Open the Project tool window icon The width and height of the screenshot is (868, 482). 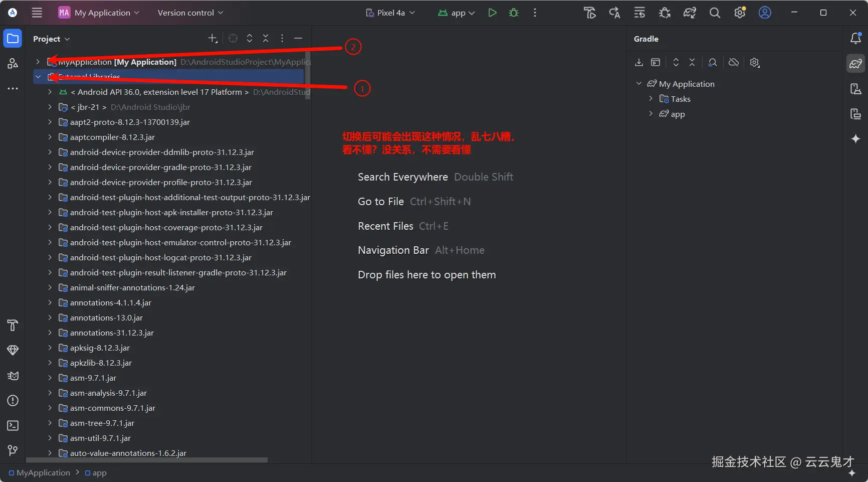(13, 39)
